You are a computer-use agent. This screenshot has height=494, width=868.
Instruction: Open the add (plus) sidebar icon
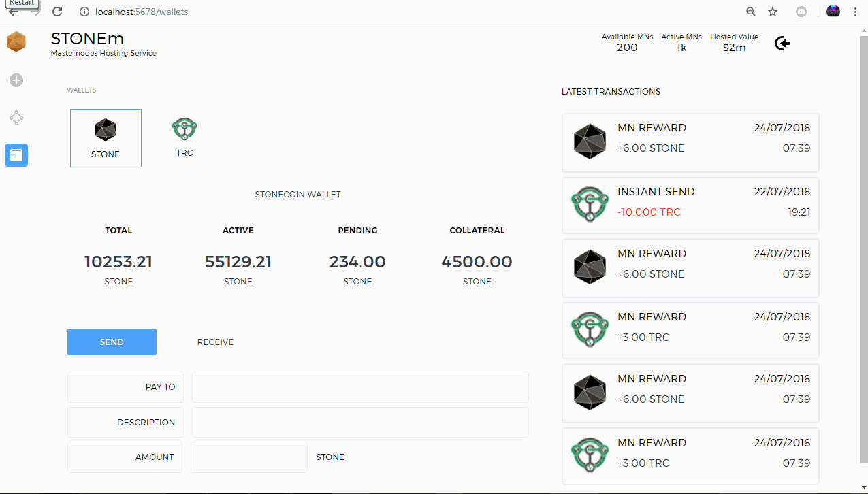coord(16,80)
